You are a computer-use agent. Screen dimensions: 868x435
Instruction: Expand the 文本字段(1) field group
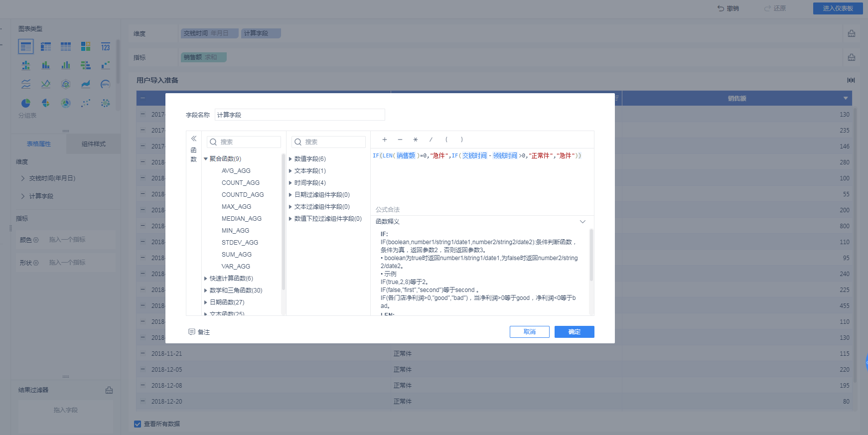tap(290, 171)
